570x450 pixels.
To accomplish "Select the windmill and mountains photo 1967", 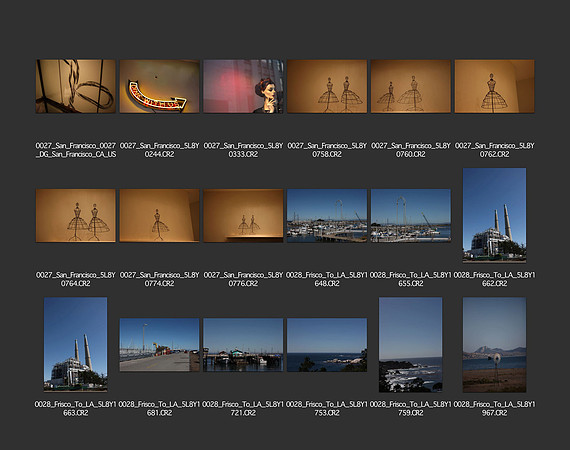I will (x=494, y=345).
